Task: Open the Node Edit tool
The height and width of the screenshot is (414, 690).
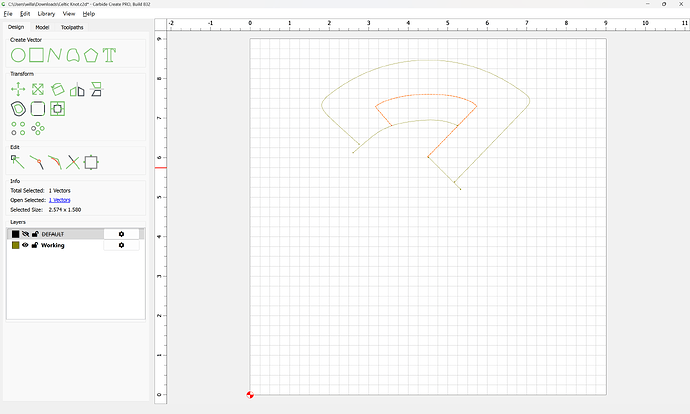Action: pyautogui.click(x=18, y=161)
